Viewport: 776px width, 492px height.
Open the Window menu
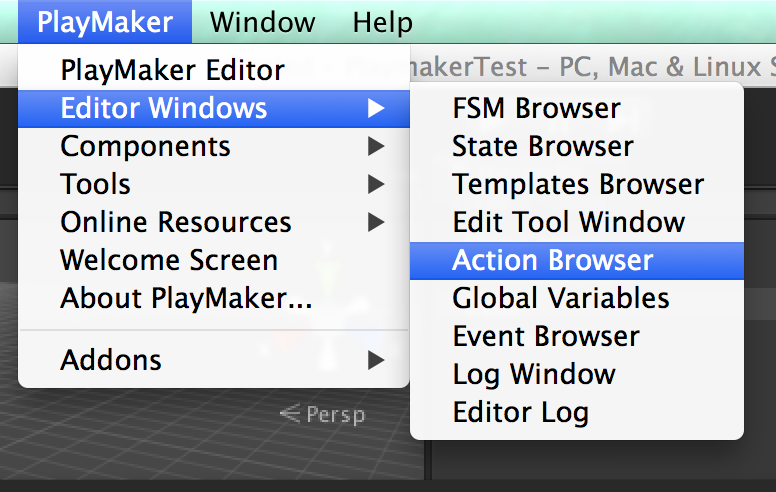(x=262, y=22)
